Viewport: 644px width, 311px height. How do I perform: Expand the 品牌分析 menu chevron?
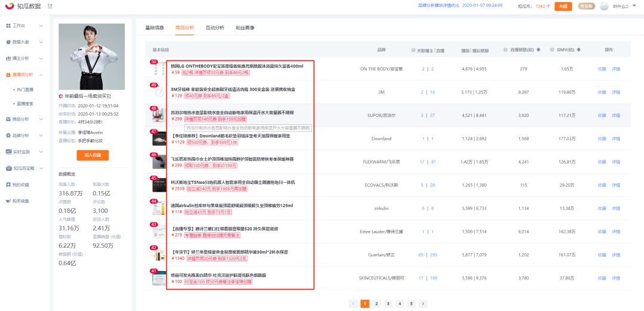click(x=41, y=136)
